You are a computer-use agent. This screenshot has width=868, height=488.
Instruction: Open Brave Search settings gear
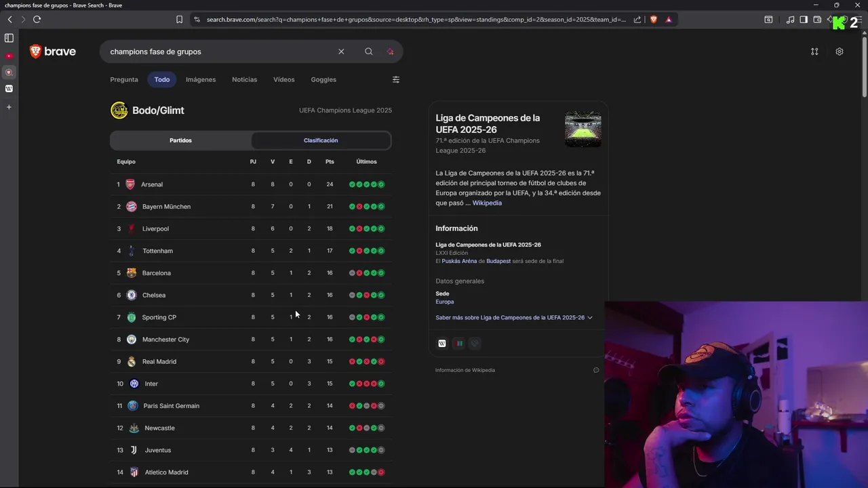pos(840,52)
